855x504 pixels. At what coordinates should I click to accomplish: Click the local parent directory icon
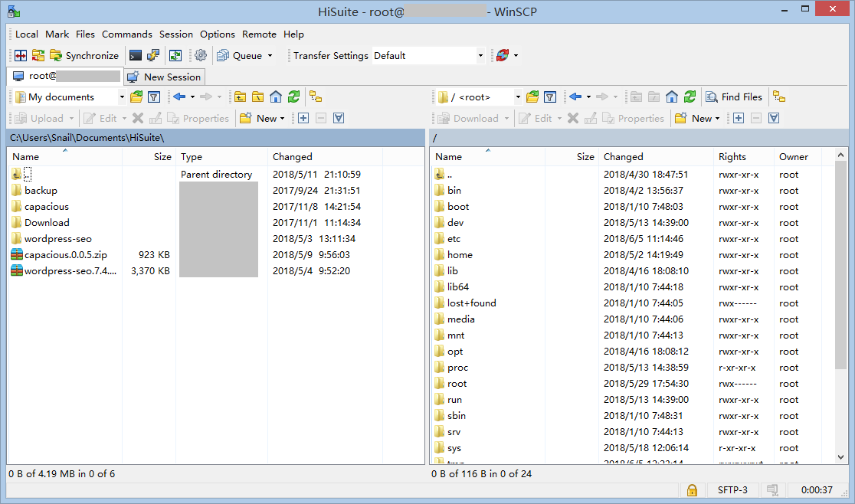tap(240, 97)
